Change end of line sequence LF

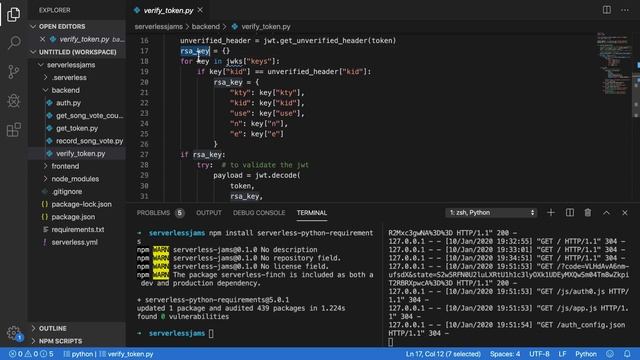click(562, 354)
